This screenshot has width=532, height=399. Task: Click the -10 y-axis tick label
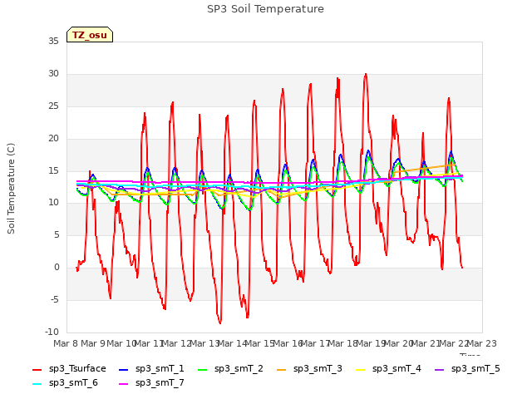(52, 332)
